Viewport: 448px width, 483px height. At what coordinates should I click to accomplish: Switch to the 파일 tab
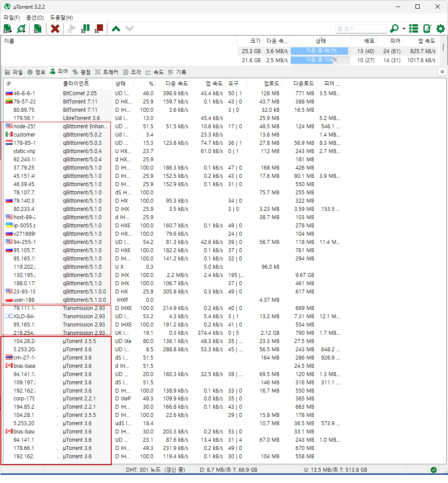tap(14, 72)
